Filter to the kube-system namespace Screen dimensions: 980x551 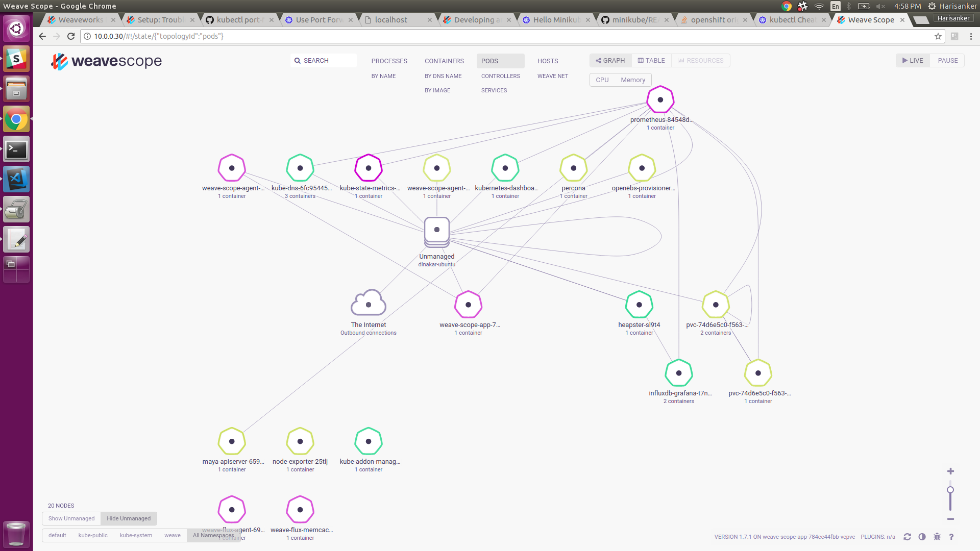coord(135,535)
